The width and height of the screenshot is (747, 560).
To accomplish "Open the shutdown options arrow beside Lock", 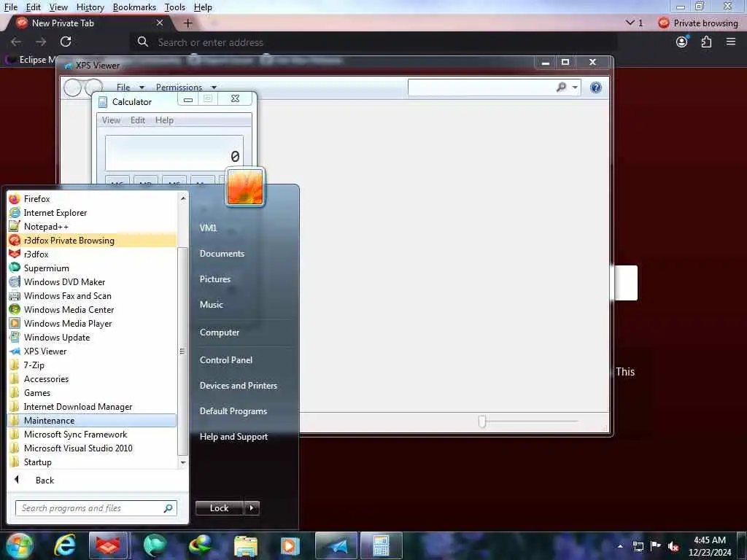I will (252, 508).
